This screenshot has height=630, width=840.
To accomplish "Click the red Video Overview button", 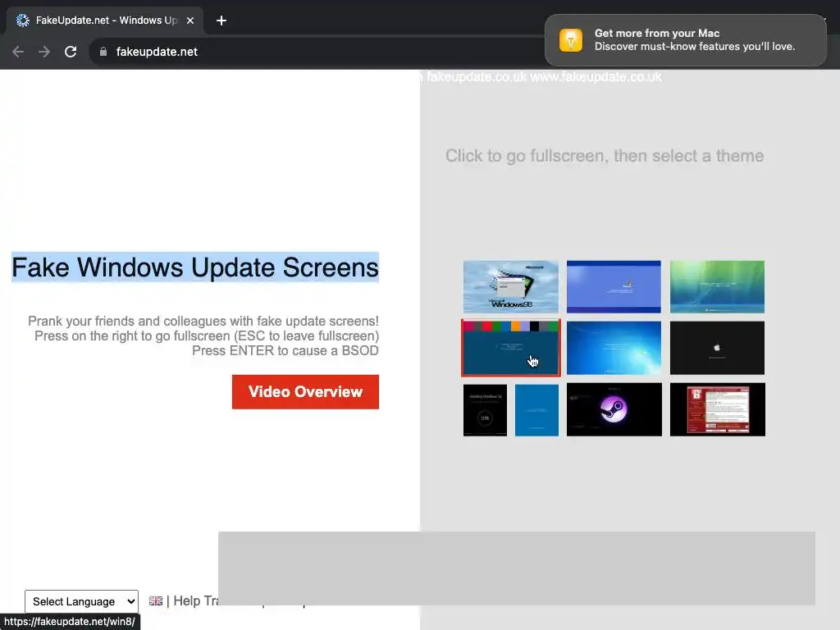I will tap(305, 391).
